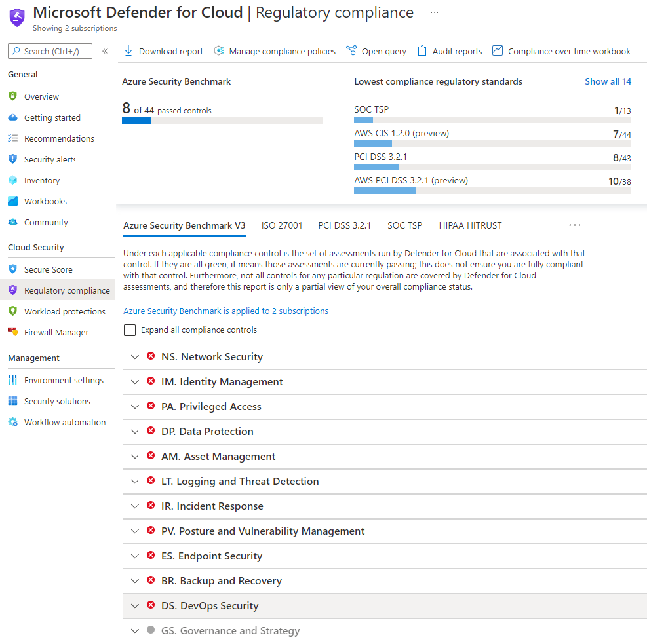Image resolution: width=647 pixels, height=644 pixels.
Task: Click the Showing 2 subscriptions text
Action: [75, 28]
